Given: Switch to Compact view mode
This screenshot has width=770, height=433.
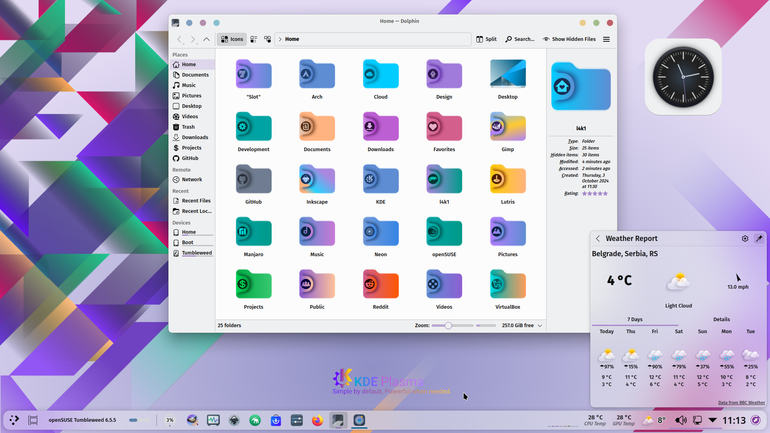Looking at the screenshot, I should tap(254, 39).
